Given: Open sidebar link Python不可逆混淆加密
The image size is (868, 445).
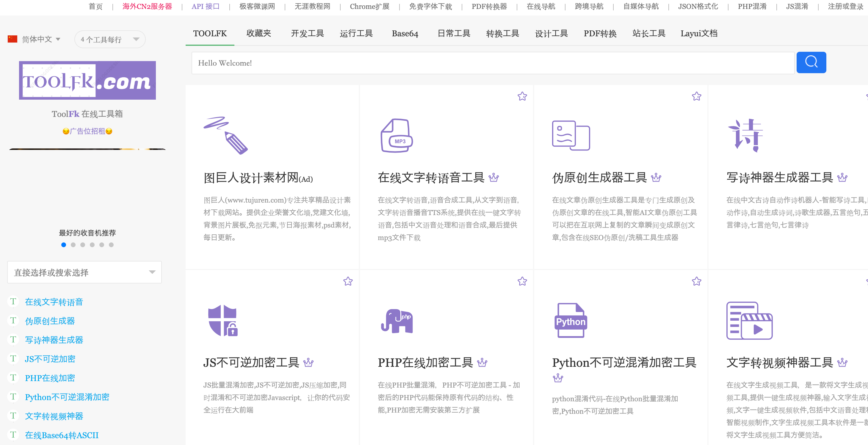Looking at the screenshot, I should click(67, 397).
